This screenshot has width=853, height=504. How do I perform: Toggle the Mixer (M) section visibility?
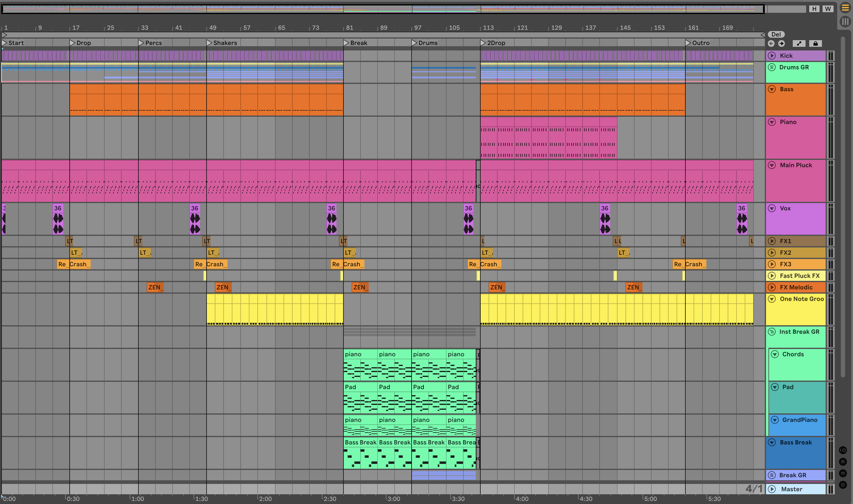coord(843,473)
